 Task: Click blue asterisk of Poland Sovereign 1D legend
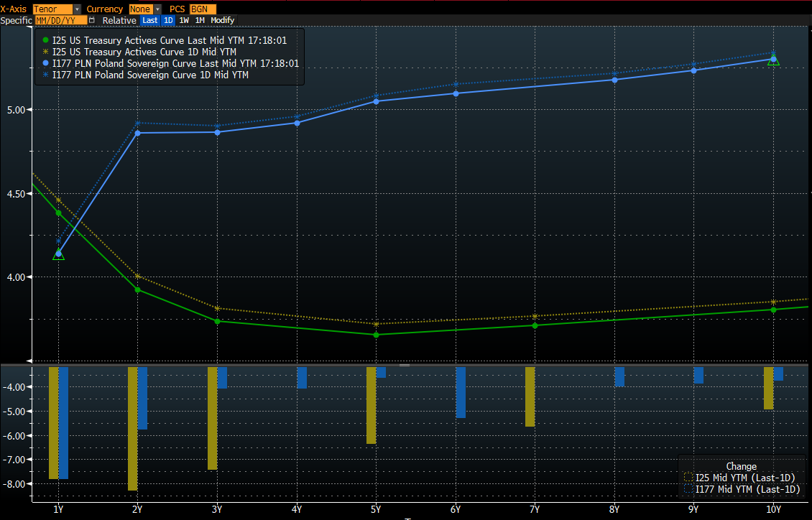click(47, 75)
